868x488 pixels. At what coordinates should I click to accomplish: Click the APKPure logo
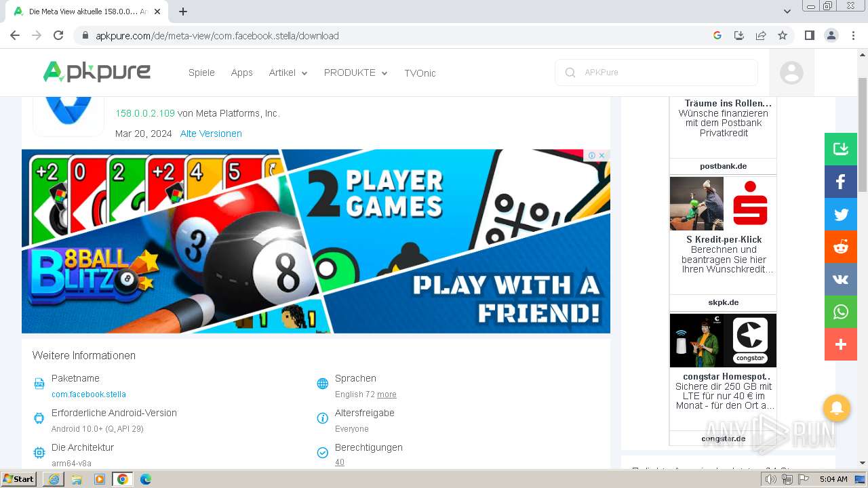pyautogui.click(x=96, y=72)
